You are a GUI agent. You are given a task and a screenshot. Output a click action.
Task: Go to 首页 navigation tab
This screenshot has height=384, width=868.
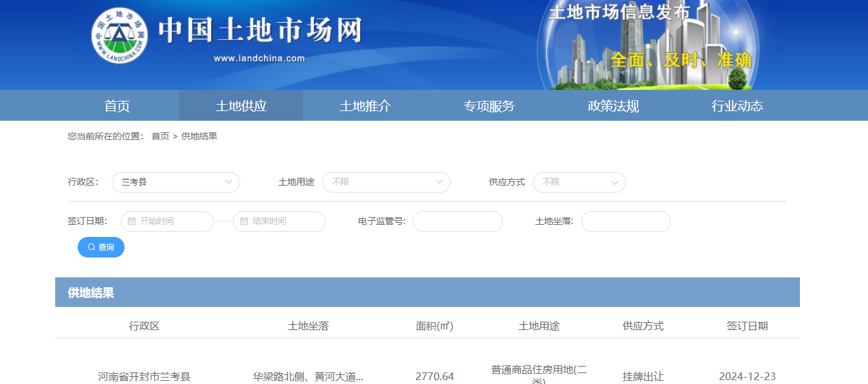[117, 106]
